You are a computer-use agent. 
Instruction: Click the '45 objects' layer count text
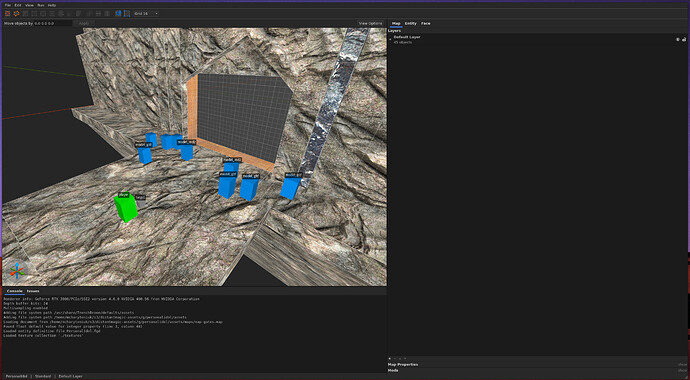pos(403,42)
